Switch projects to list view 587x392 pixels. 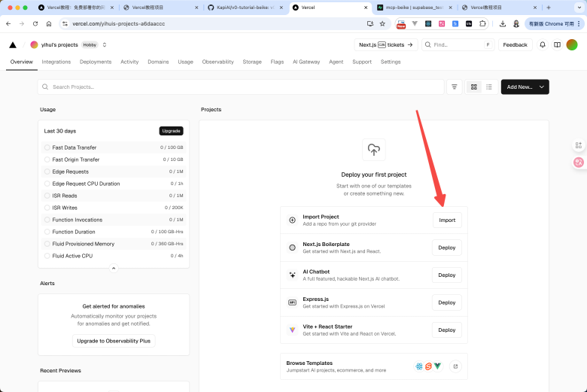click(x=489, y=87)
